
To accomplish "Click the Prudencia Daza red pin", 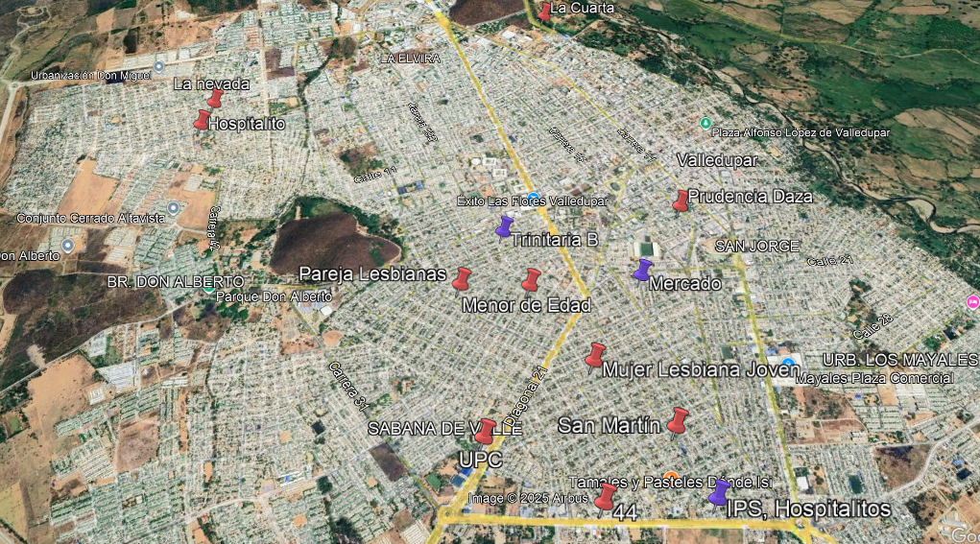I will (x=681, y=200).
